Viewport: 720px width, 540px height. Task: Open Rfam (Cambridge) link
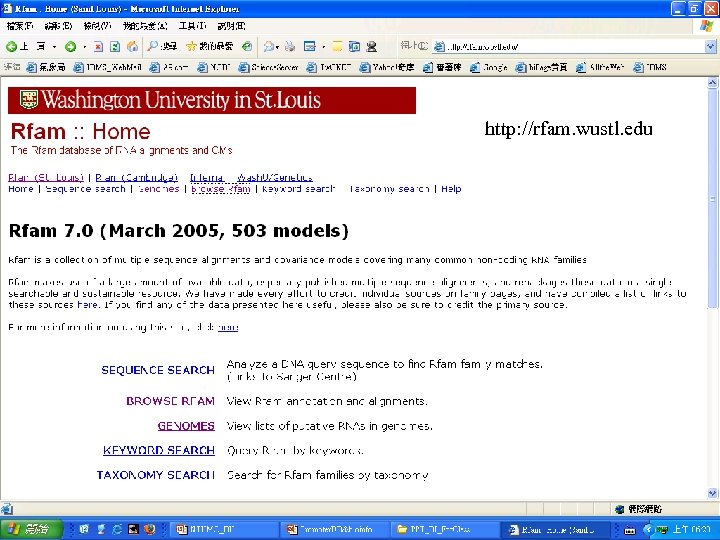pos(136,177)
